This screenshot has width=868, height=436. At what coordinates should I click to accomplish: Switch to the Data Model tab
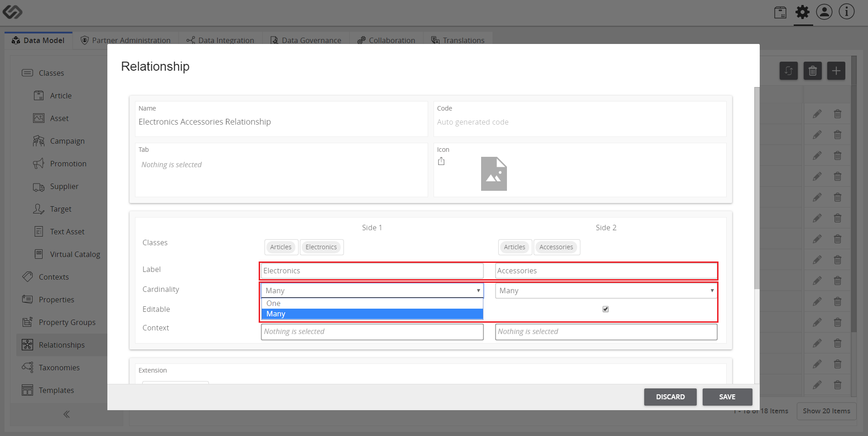point(39,40)
